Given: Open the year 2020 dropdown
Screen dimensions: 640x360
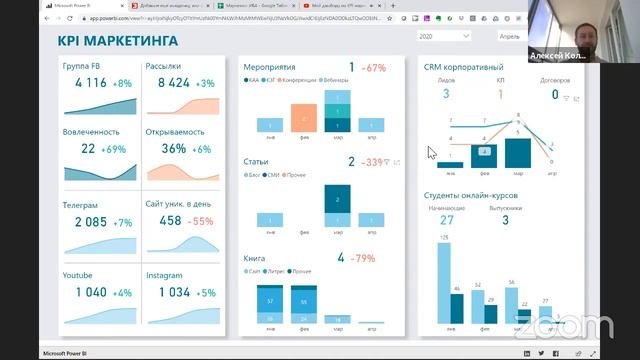Looking at the screenshot, I should tap(444, 36).
